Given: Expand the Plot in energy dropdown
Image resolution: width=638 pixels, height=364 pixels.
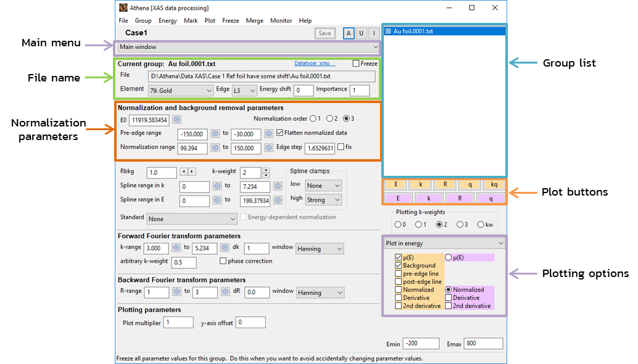Looking at the screenshot, I should (444, 243).
